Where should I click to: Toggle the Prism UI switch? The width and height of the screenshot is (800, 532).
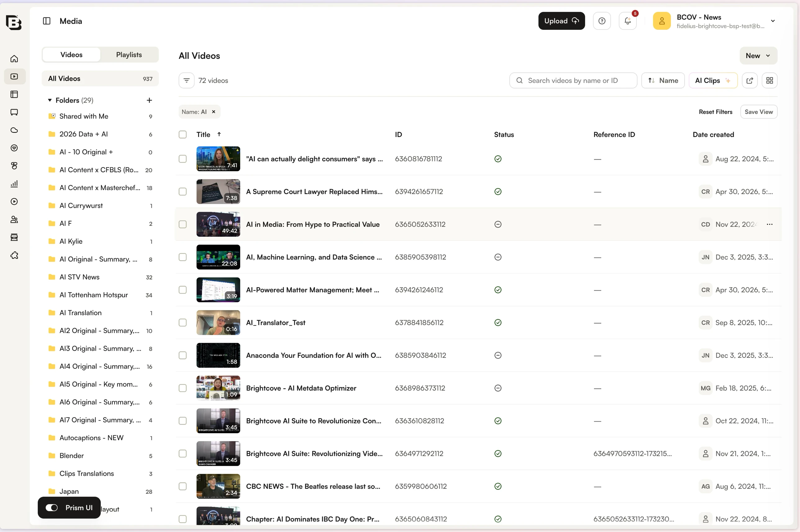coord(52,507)
